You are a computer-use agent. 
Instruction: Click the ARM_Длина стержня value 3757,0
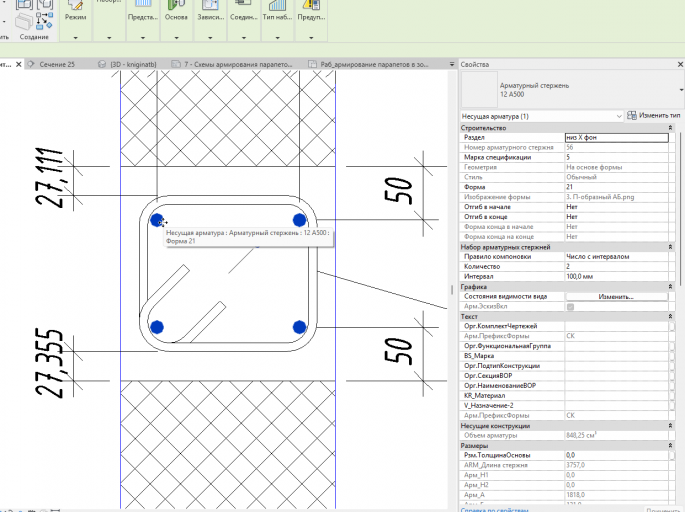[616, 465]
